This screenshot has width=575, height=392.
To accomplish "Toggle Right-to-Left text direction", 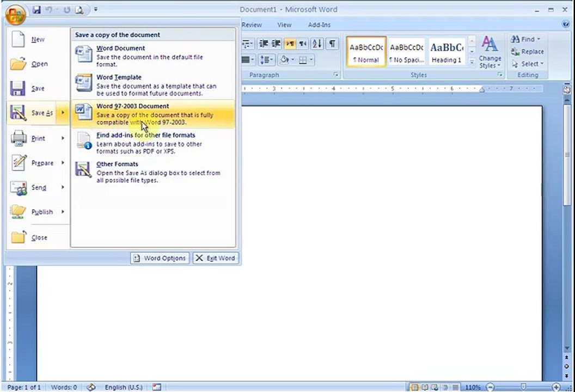I will (303, 44).
